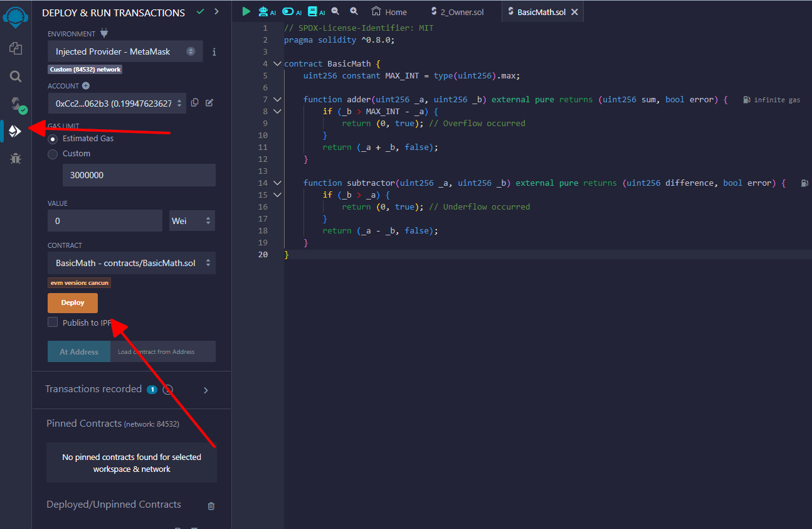This screenshot has width=812, height=529.
Task: Copy the account address
Action: pos(194,103)
